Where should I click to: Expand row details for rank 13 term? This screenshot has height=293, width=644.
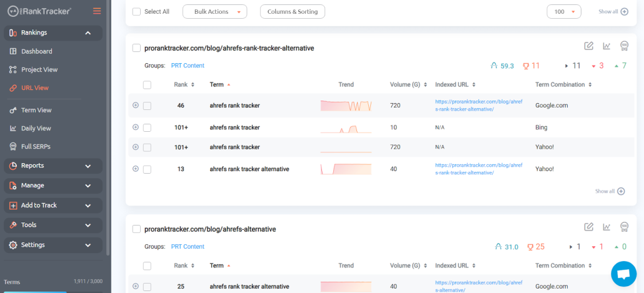(x=136, y=168)
